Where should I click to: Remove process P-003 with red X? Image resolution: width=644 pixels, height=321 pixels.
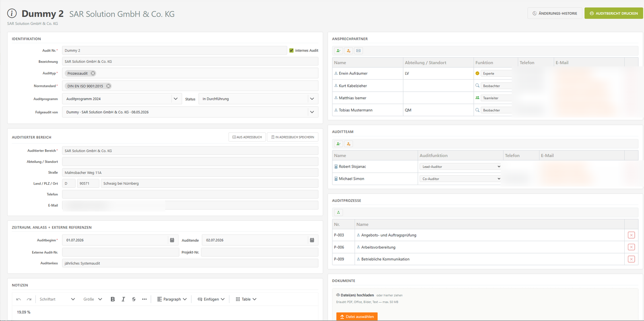[x=631, y=235]
